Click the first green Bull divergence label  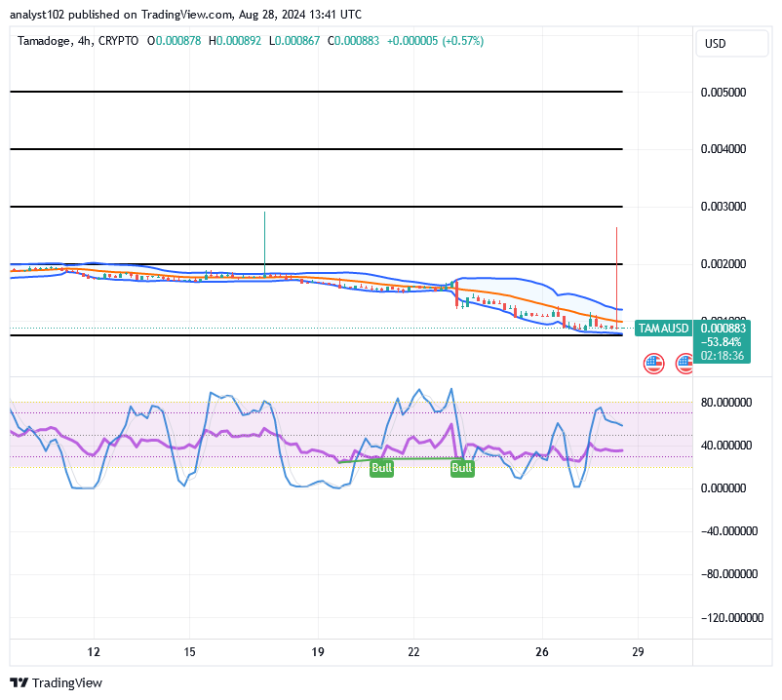click(381, 468)
